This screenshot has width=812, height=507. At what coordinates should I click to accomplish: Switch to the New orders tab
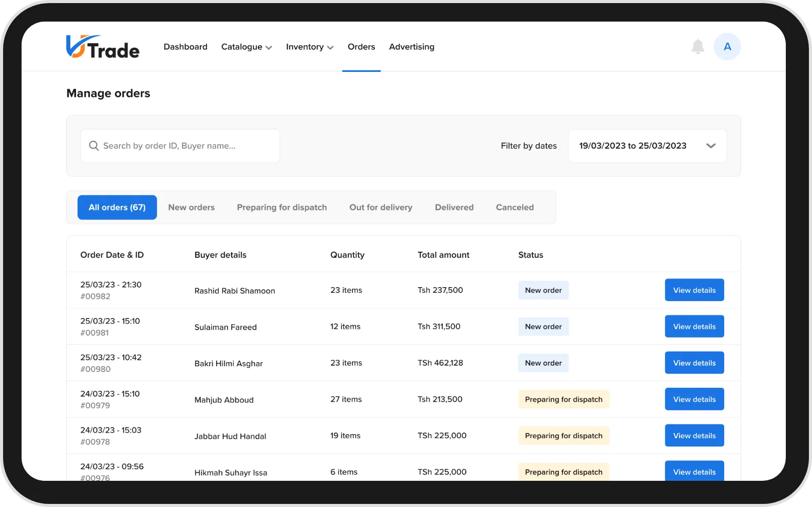[x=191, y=208]
